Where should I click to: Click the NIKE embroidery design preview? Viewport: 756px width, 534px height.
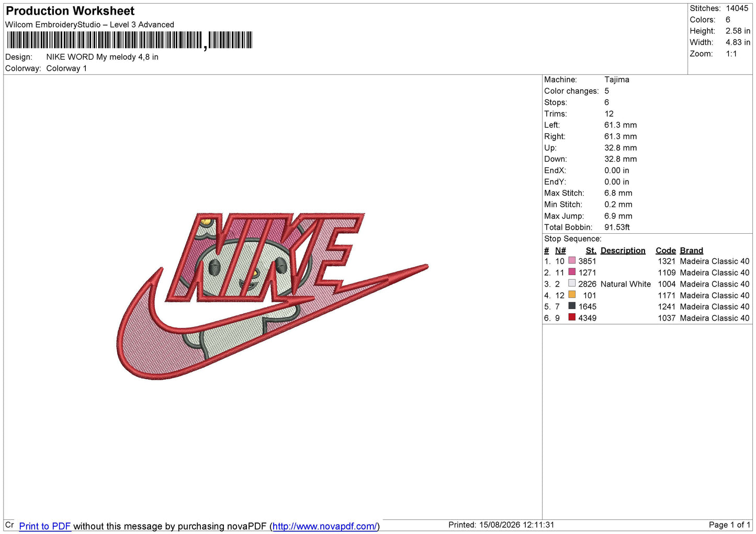(x=272, y=296)
